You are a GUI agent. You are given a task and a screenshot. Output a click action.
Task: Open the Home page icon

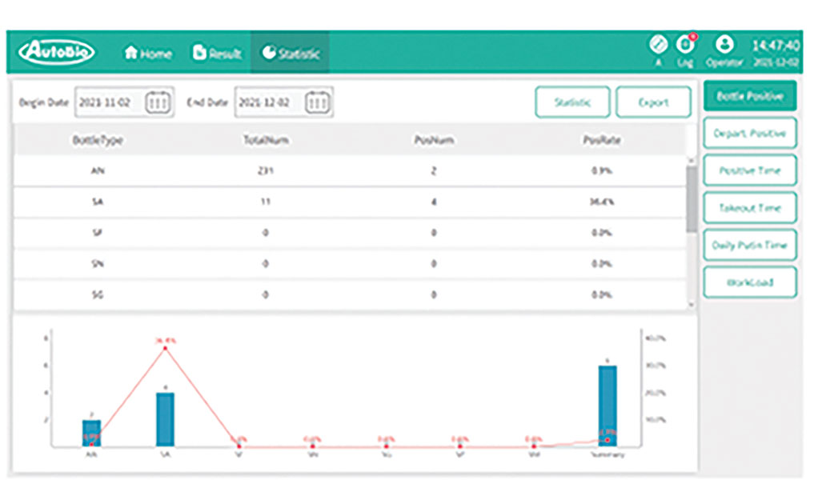tap(131, 53)
